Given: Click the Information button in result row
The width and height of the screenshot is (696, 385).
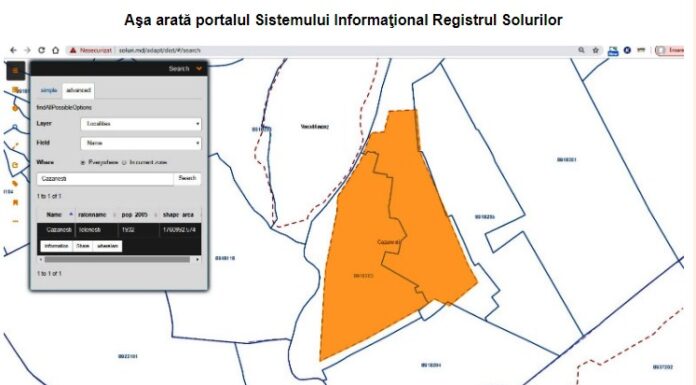Looking at the screenshot, I should tap(56, 246).
